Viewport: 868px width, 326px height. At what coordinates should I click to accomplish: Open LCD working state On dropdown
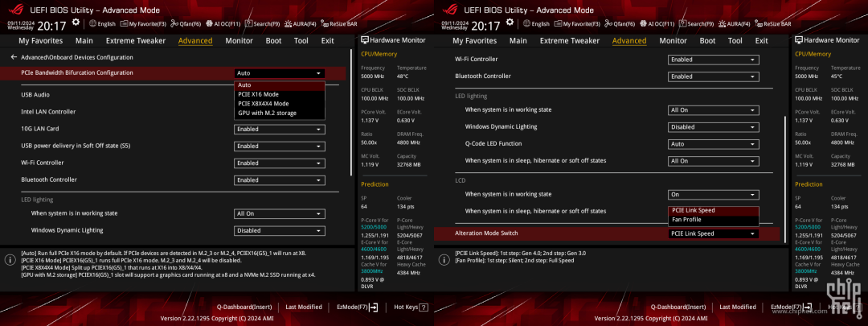click(714, 195)
